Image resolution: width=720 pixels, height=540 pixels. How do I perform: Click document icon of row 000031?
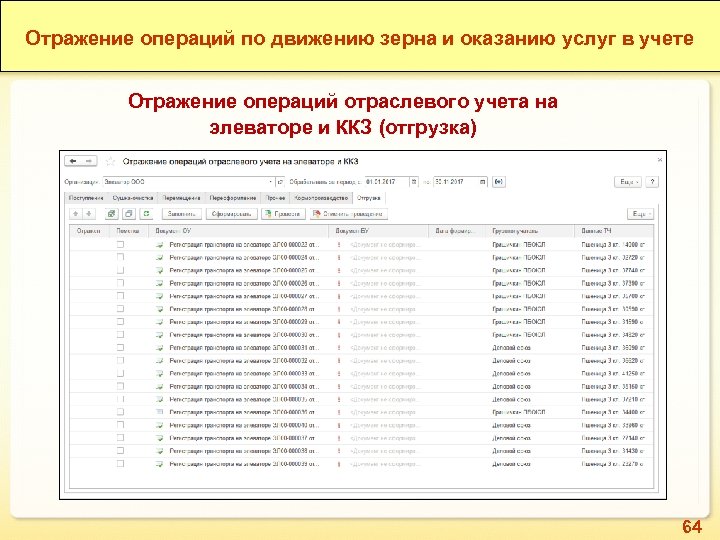(x=160, y=348)
